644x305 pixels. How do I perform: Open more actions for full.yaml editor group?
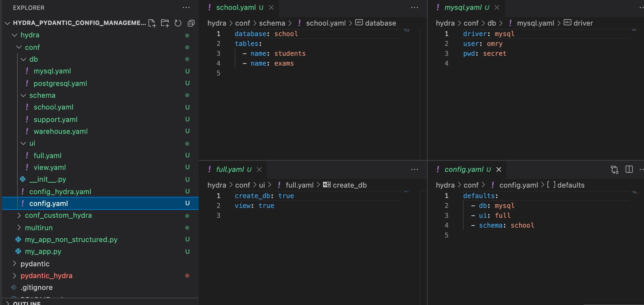coord(414,170)
